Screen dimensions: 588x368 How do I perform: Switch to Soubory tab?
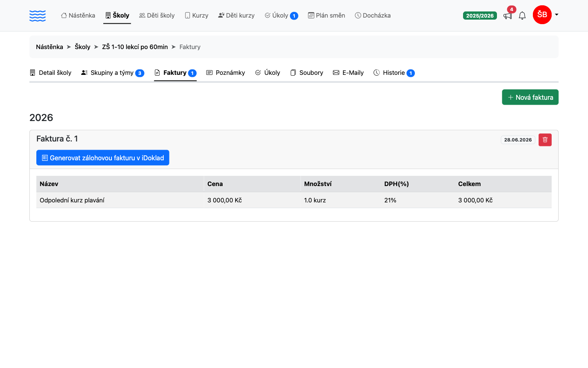(x=307, y=73)
